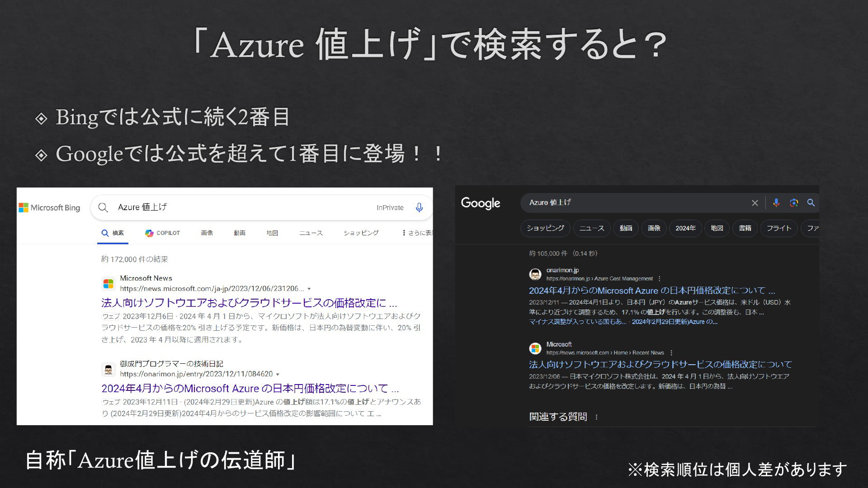The image size is (868, 488).
Task: Select the ニュース tab in Bing
Action: 311,233
